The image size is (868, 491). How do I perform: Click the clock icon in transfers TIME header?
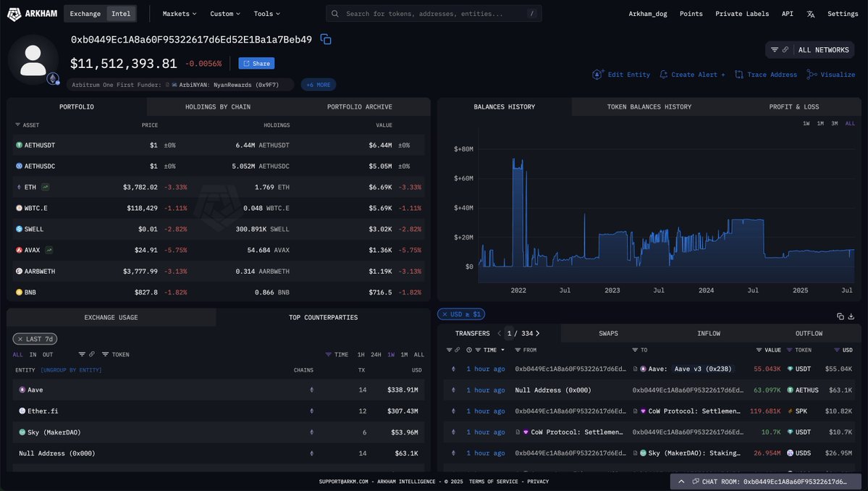click(469, 350)
